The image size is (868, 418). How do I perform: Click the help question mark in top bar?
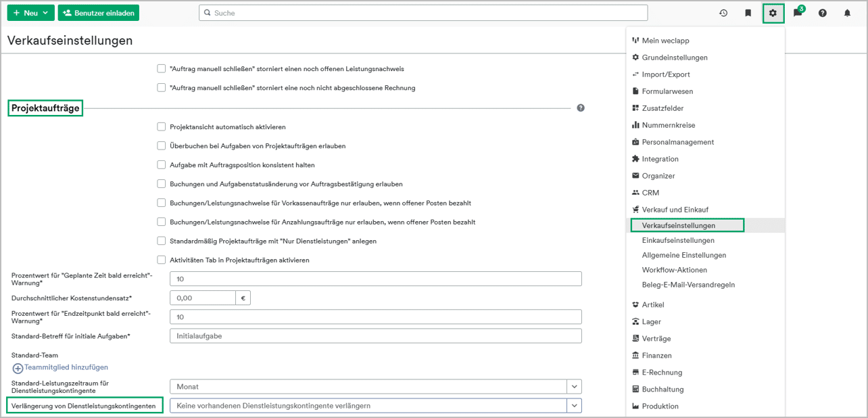[x=823, y=13]
